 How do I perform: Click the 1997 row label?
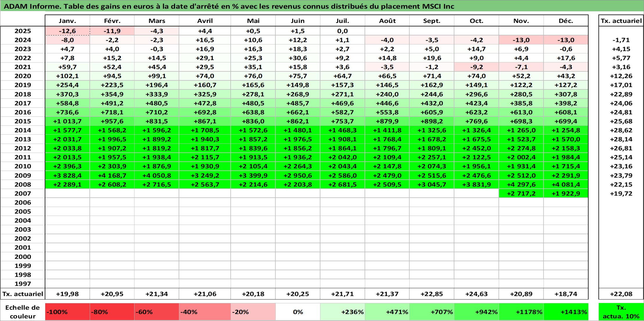[23, 284]
